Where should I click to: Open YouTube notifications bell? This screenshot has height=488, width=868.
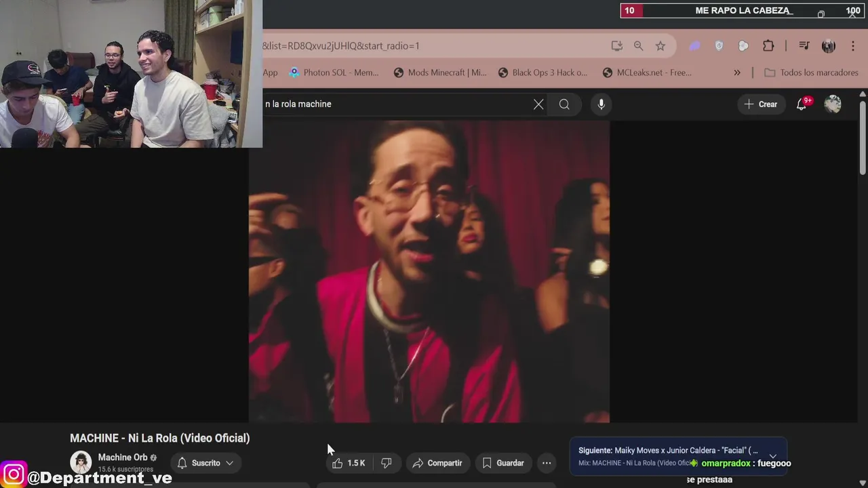(x=802, y=104)
